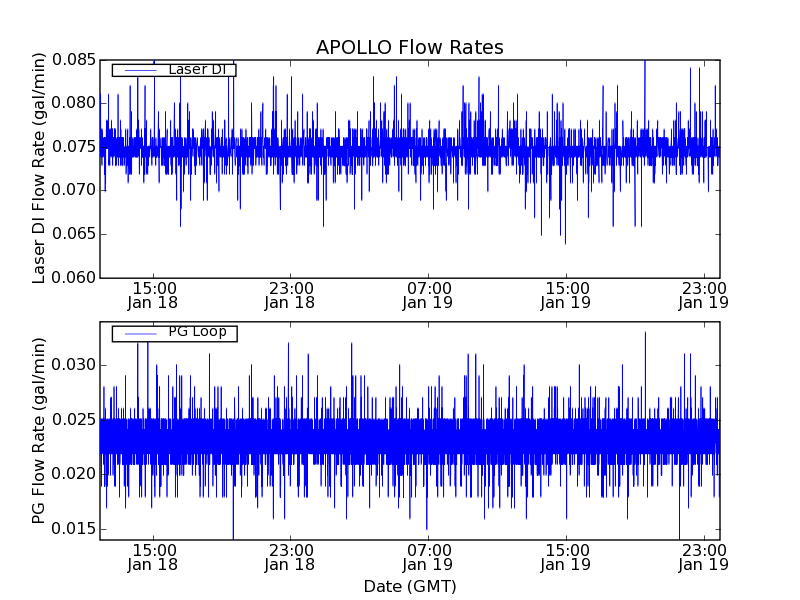
Task: Click the Laser DI Flow Rate y-axis label
Action: pyautogui.click(x=40, y=168)
